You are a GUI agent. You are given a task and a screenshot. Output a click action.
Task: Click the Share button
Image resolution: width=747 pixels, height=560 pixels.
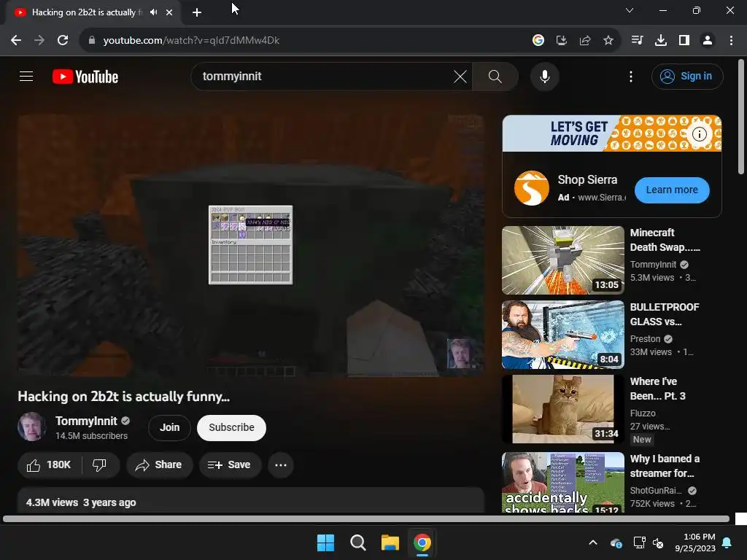159,464
